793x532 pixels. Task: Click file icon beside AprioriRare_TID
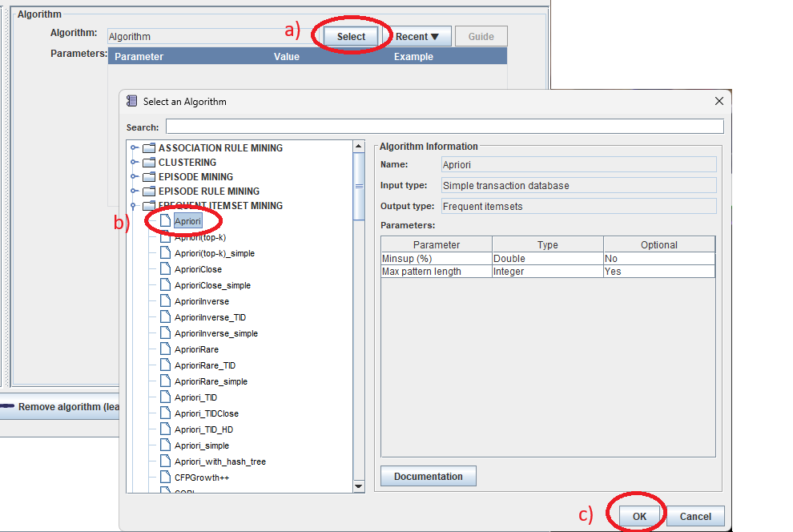pyautogui.click(x=165, y=365)
